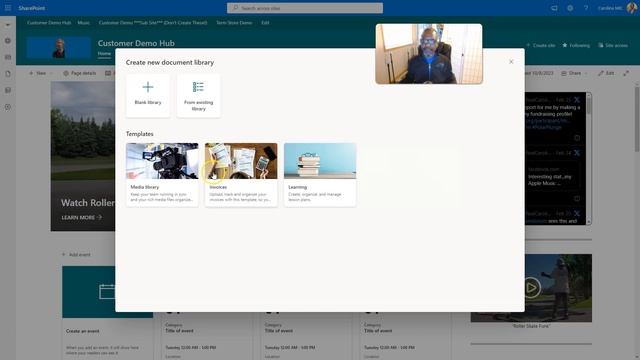Open the news icon in app bar
The width and height of the screenshot is (640, 360).
point(8,58)
